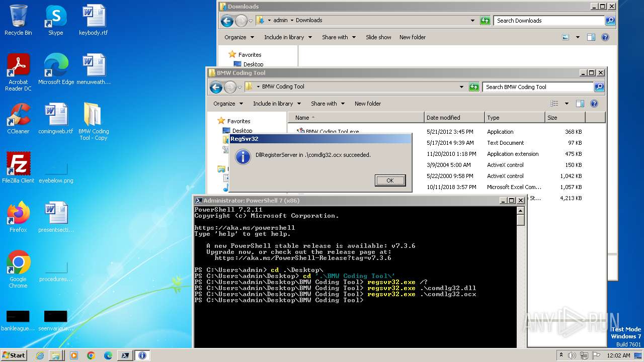Open help in the Downloads window
The width and height of the screenshot is (644, 362).
coord(605,37)
